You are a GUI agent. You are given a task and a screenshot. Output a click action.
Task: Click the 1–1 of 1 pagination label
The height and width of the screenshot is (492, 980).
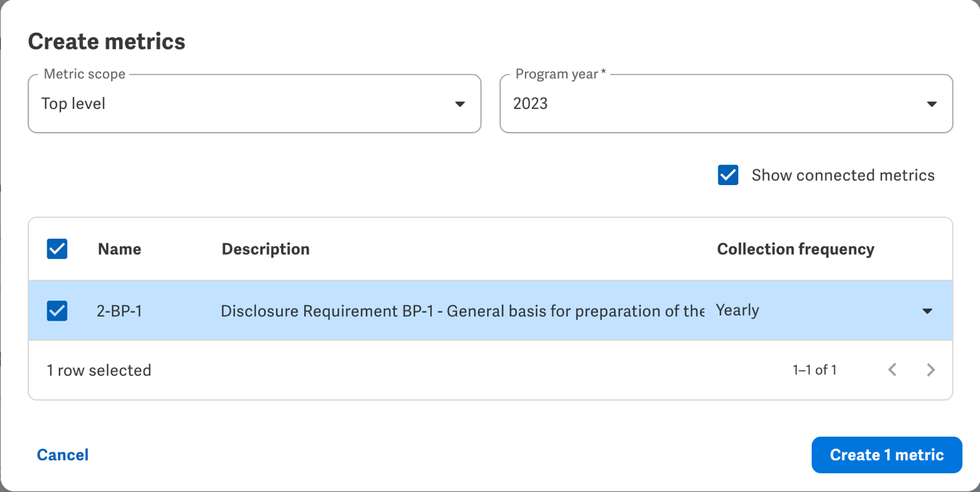[x=814, y=369]
